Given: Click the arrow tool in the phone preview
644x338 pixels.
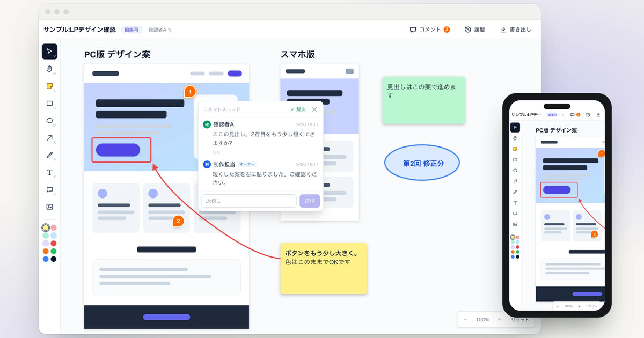Looking at the screenshot, I should (x=515, y=181).
